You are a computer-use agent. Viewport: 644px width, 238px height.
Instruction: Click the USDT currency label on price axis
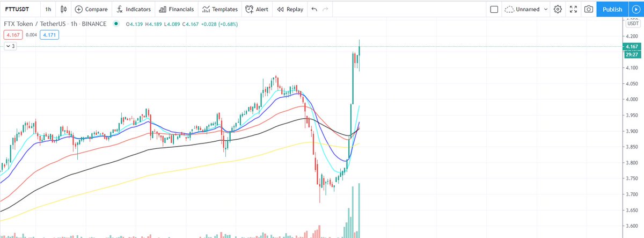[634, 24]
